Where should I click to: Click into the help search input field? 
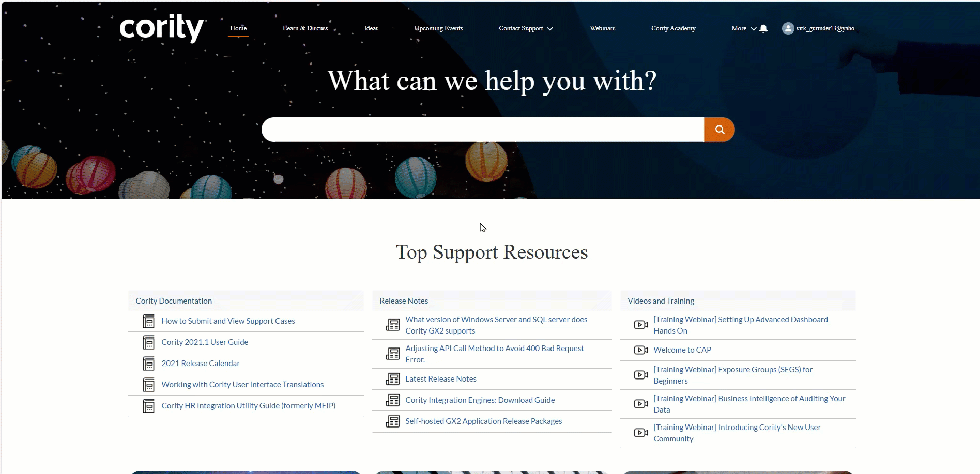[x=483, y=130]
